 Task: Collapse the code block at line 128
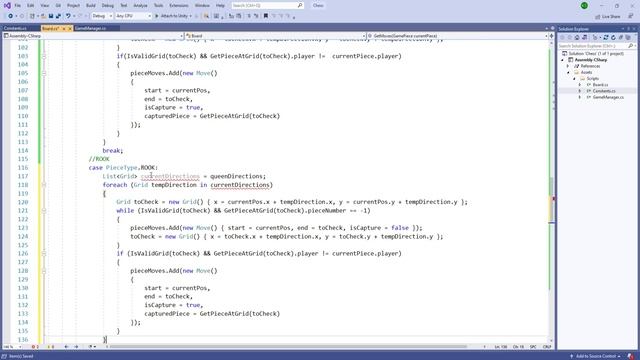44,271
